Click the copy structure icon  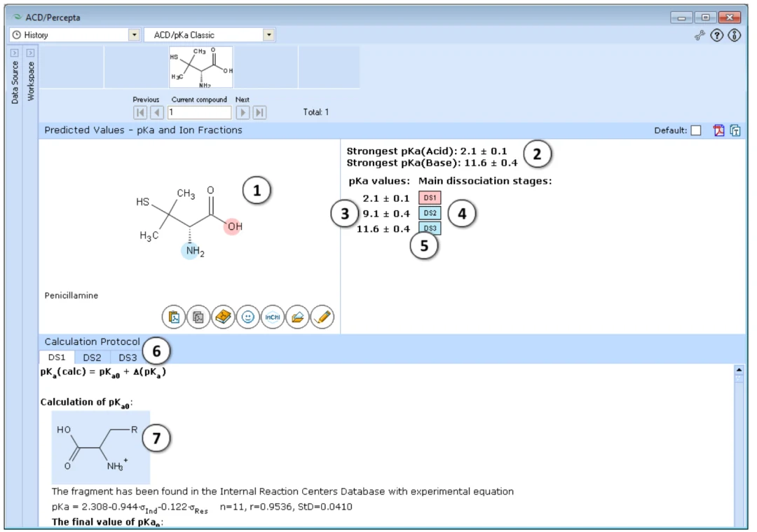[x=198, y=318]
